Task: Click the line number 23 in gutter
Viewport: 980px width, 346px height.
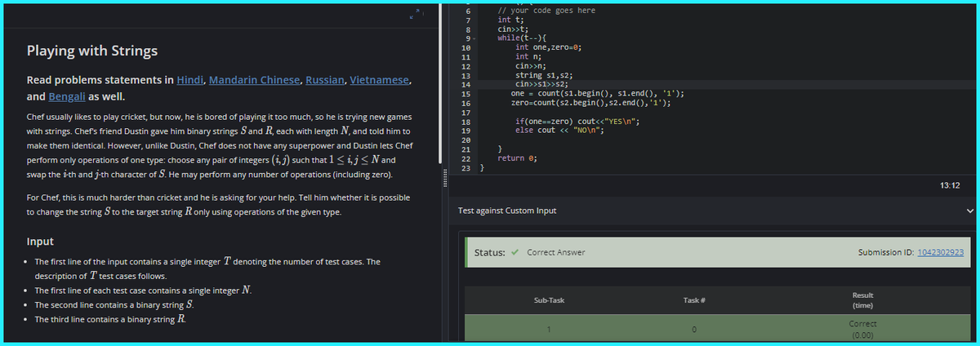Action: (x=467, y=169)
